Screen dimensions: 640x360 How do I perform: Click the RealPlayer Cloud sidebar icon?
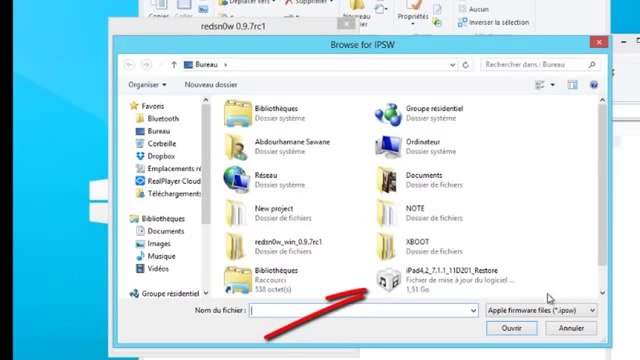(x=140, y=181)
